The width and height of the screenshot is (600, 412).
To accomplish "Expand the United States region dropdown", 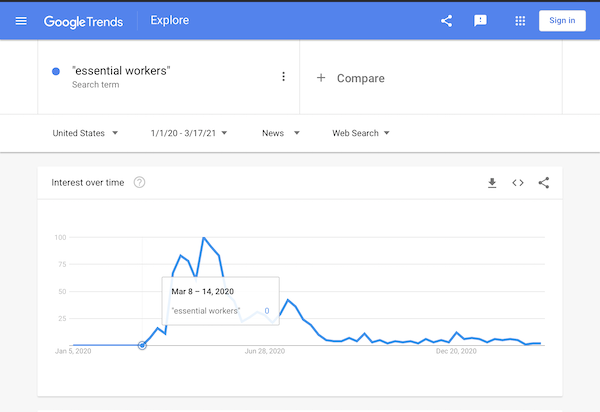I will pyautogui.click(x=85, y=133).
